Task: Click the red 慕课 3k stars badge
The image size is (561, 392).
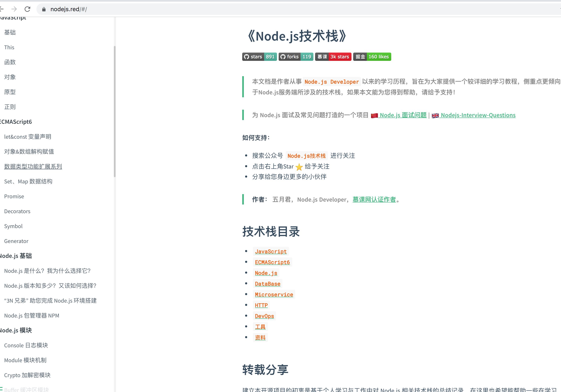Action: 333,57
